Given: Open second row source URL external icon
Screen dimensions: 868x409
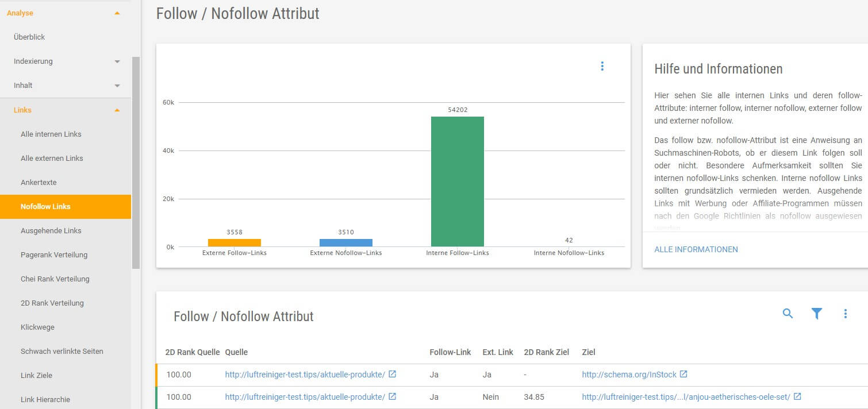Looking at the screenshot, I should pyautogui.click(x=392, y=396).
